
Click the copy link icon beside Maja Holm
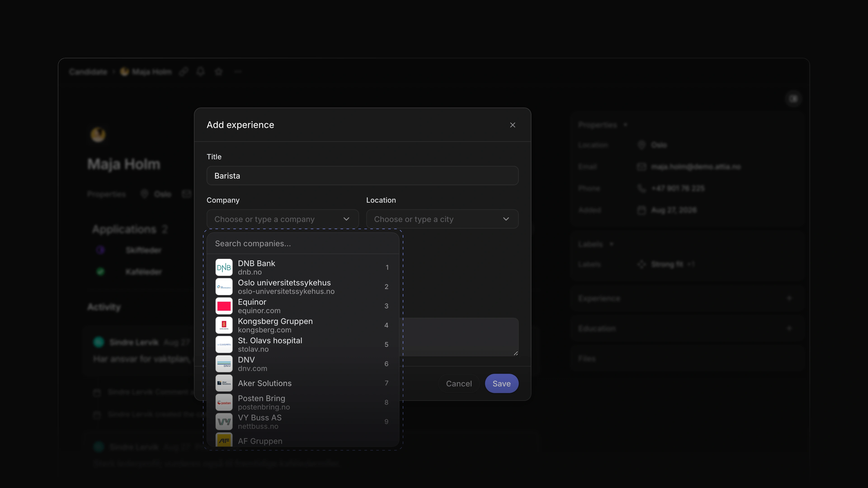pyautogui.click(x=183, y=71)
